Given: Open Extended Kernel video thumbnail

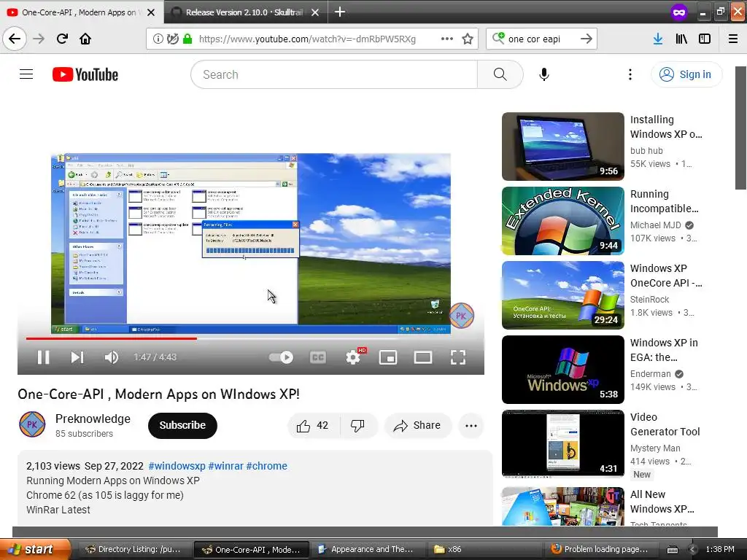Looking at the screenshot, I should coord(562,221).
